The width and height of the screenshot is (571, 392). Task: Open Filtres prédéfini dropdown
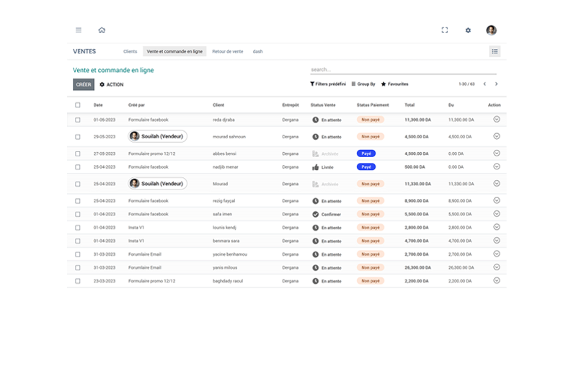[x=328, y=84]
